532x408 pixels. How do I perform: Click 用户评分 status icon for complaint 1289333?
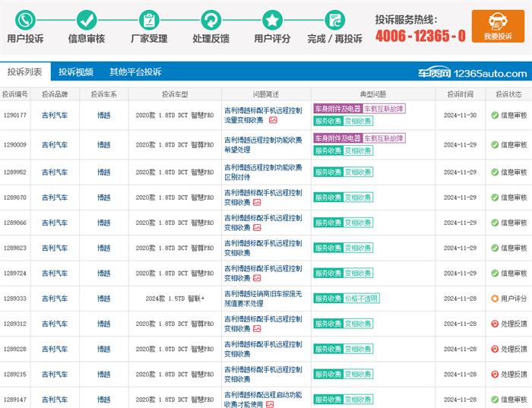495,299
